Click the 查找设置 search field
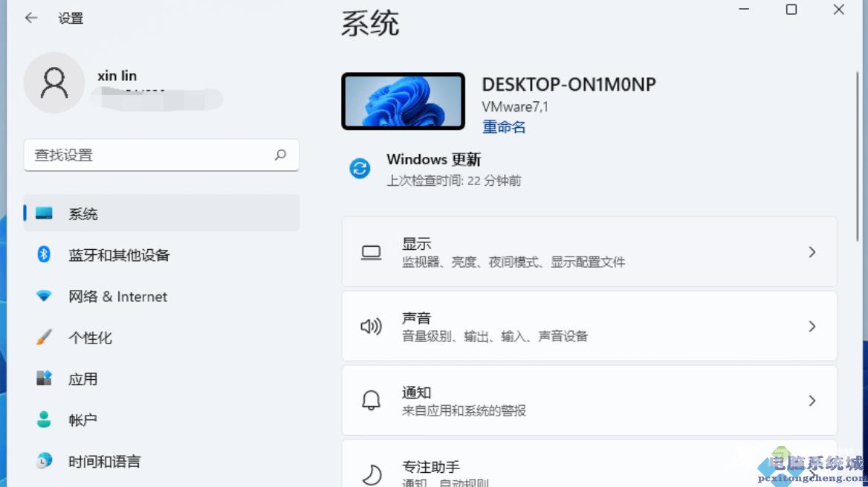Image resolution: width=868 pixels, height=487 pixels. coord(162,155)
